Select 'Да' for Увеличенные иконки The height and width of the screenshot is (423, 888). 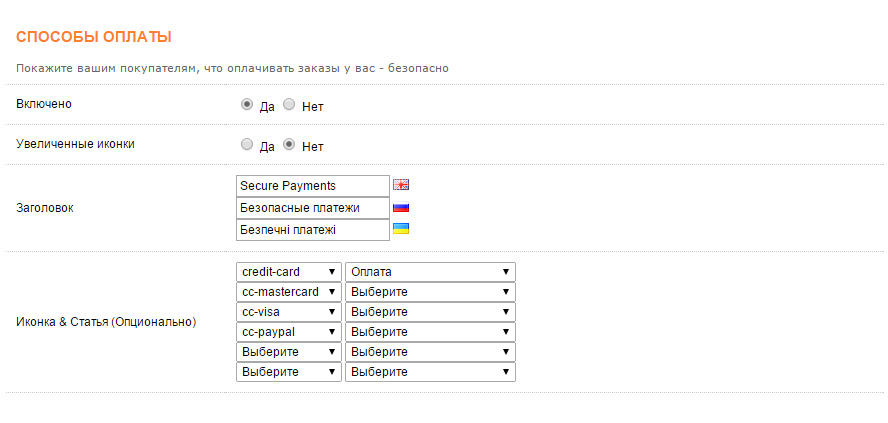tap(247, 144)
